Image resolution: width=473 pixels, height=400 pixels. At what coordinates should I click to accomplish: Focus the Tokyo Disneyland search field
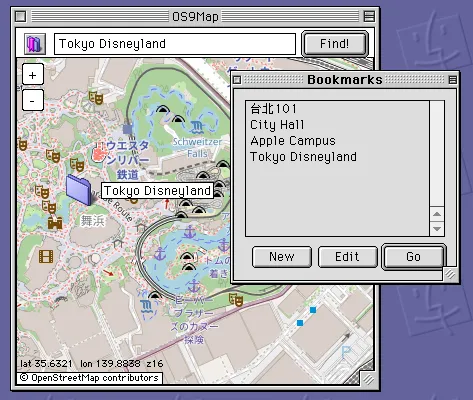tap(175, 44)
